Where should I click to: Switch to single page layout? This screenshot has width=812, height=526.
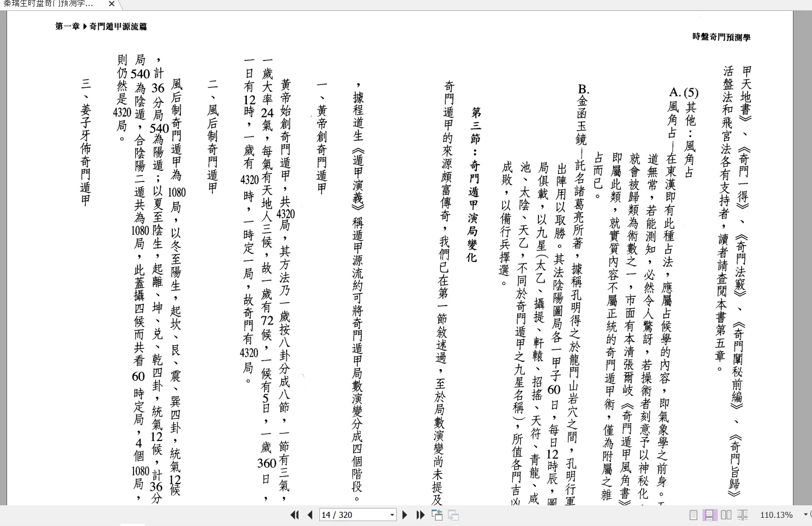[693, 515]
